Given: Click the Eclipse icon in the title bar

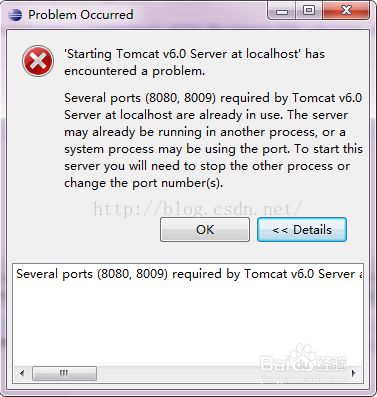Looking at the screenshot, I should (x=15, y=15).
